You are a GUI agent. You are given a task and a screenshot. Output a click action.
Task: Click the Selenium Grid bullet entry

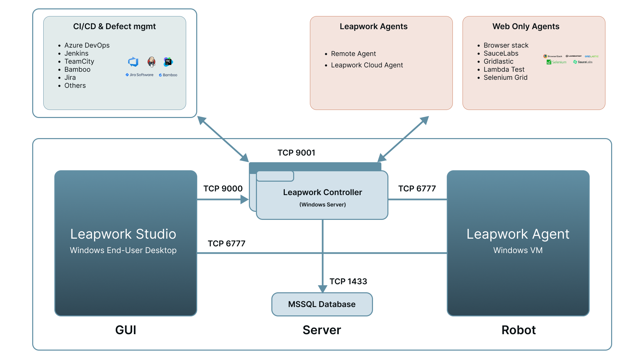coord(505,77)
